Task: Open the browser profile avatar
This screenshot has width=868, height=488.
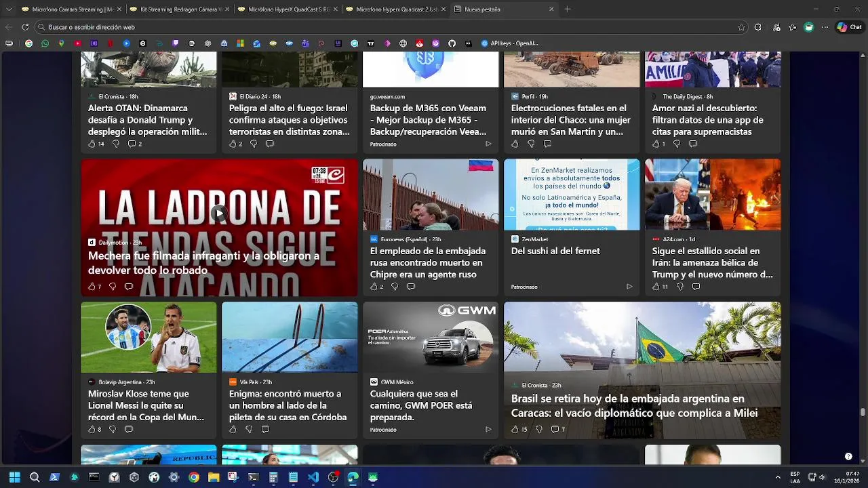Action: point(809,27)
